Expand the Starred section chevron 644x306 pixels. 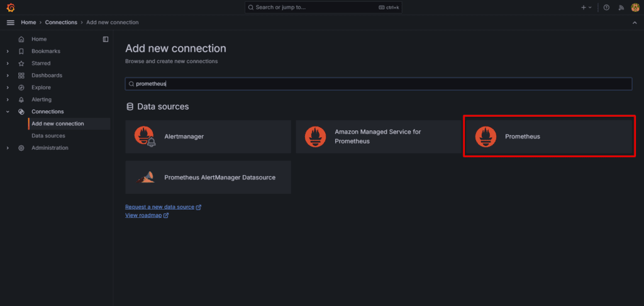[8, 64]
